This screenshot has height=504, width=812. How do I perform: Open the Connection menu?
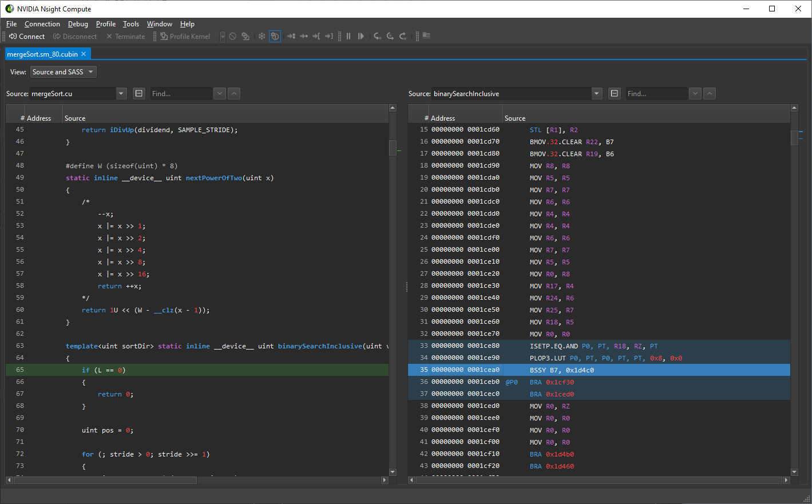coord(42,24)
